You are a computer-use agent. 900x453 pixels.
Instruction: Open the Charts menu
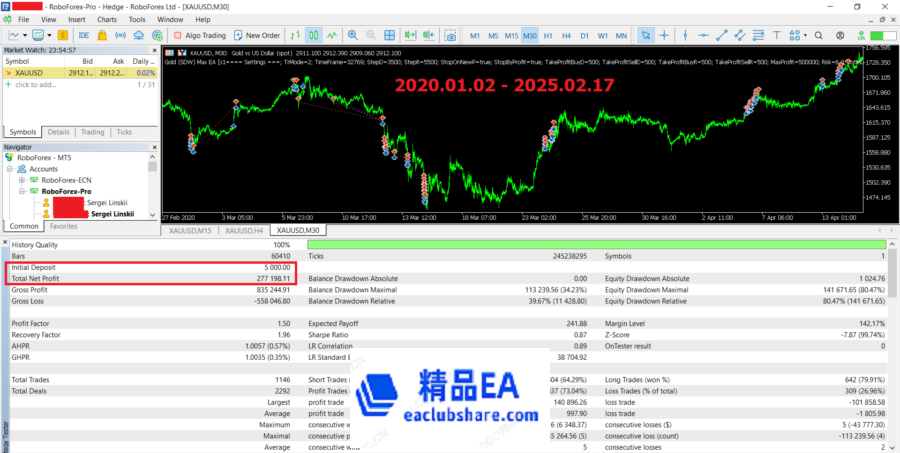tap(107, 19)
